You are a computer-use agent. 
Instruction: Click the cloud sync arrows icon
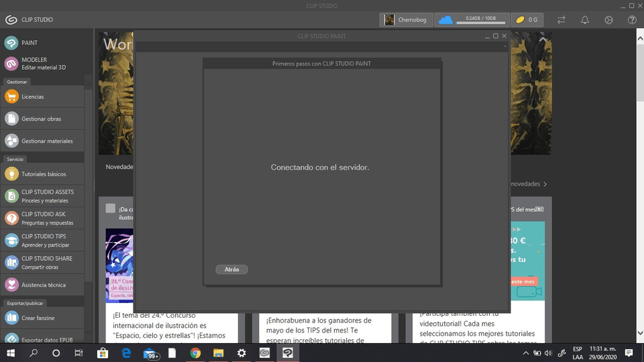[x=561, y=20]
